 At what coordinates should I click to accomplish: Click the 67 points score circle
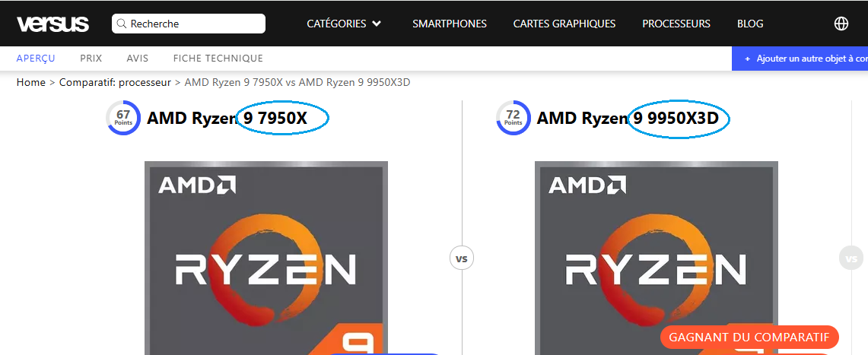coord(123,118)
